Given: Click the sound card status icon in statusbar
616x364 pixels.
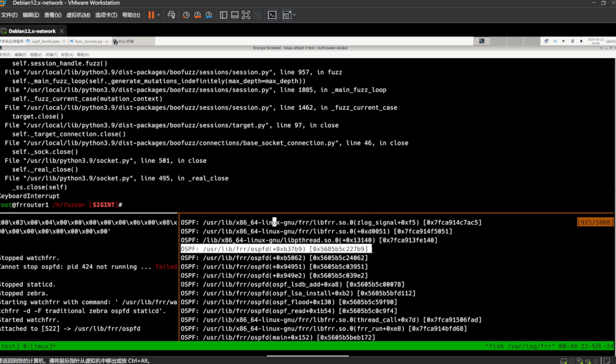Looking at the screenshot, I should [588, 361].
